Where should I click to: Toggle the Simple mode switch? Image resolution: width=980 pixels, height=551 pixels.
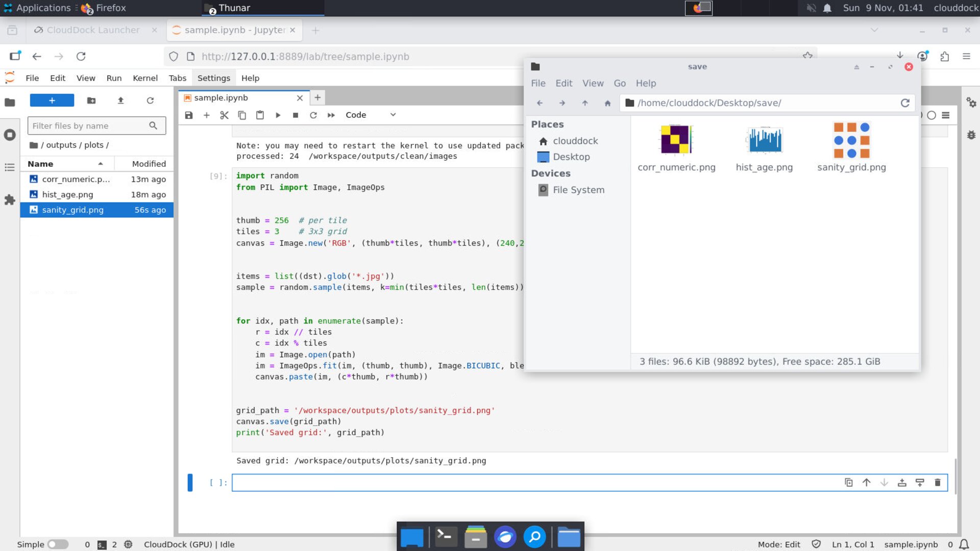coord(58,544)
